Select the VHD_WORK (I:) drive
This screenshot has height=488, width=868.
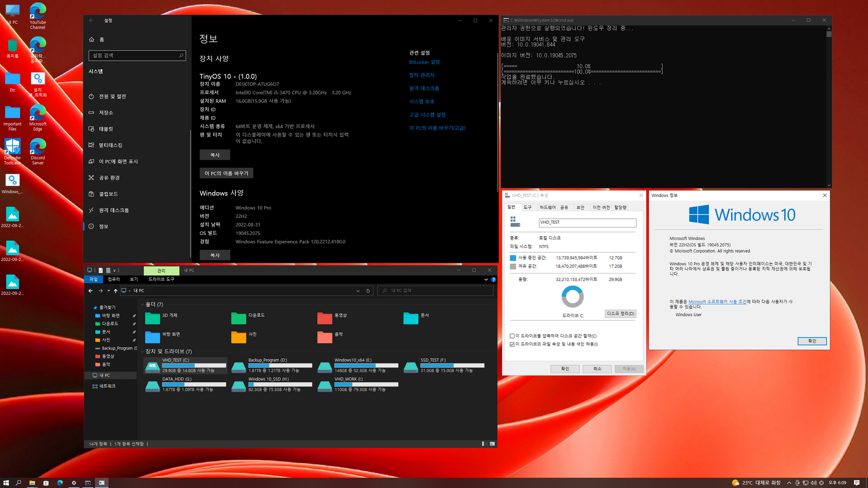point(358,385)
